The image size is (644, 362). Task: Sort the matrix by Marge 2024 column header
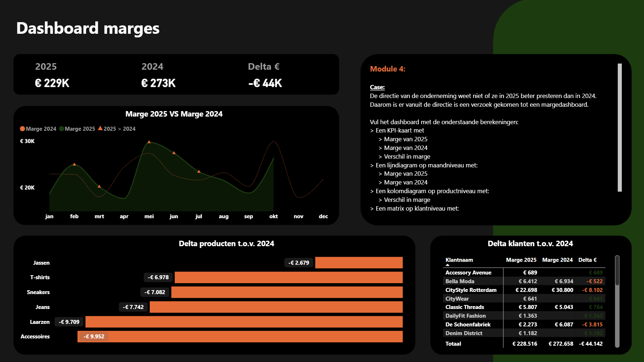pos(557,260)
